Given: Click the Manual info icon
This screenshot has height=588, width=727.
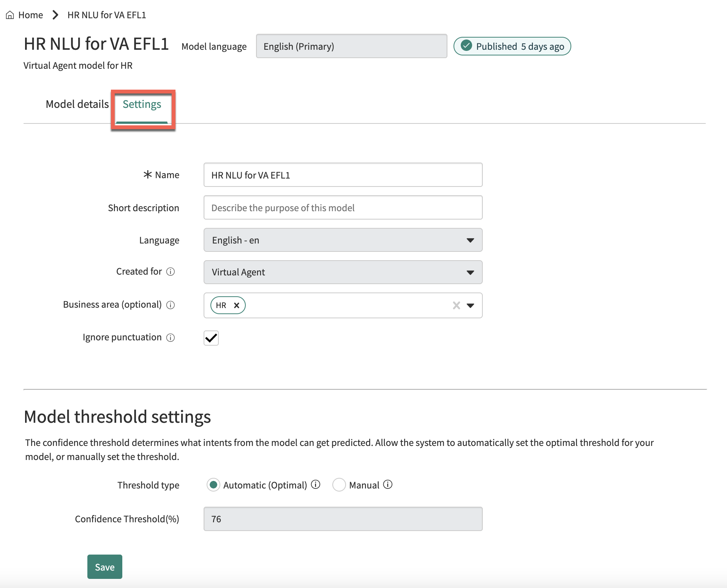Looking at the screenshot, I should click(388, 484).
